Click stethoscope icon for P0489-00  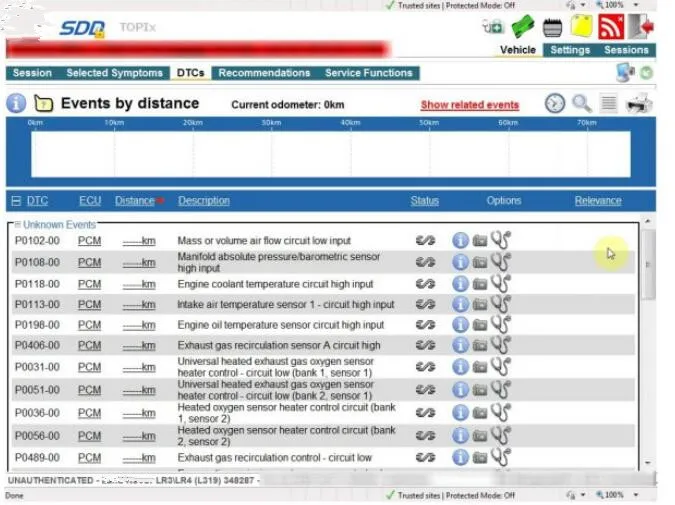click(x=501, y=457)
